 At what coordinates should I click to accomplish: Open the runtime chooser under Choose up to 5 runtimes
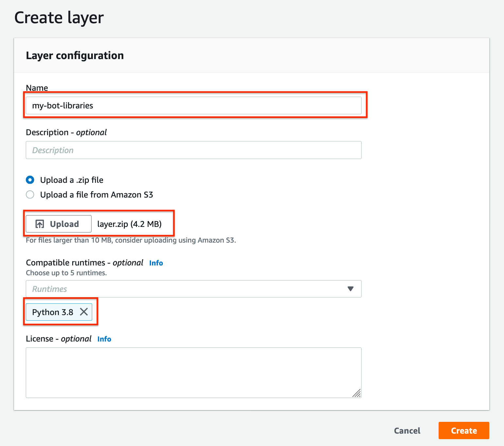193,289
